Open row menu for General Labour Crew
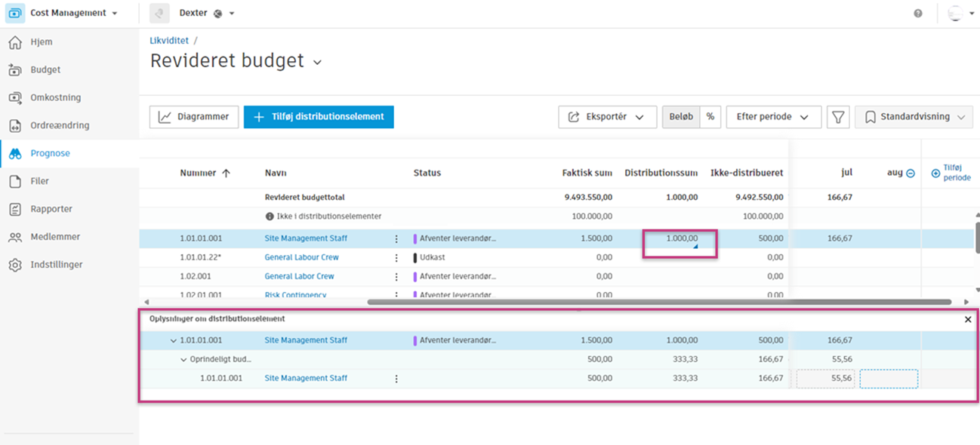 coord(396,257)
